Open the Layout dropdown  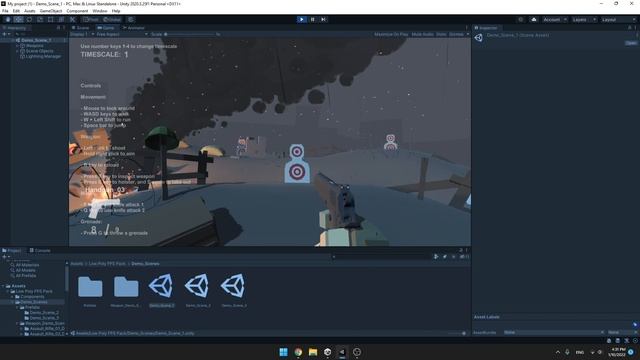pyautogui.click(x=618, y=20)
